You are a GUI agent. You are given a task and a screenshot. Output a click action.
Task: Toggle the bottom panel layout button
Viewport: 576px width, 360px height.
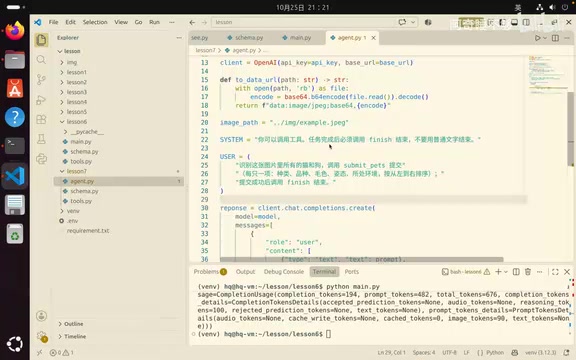click(x=514, y=22)
